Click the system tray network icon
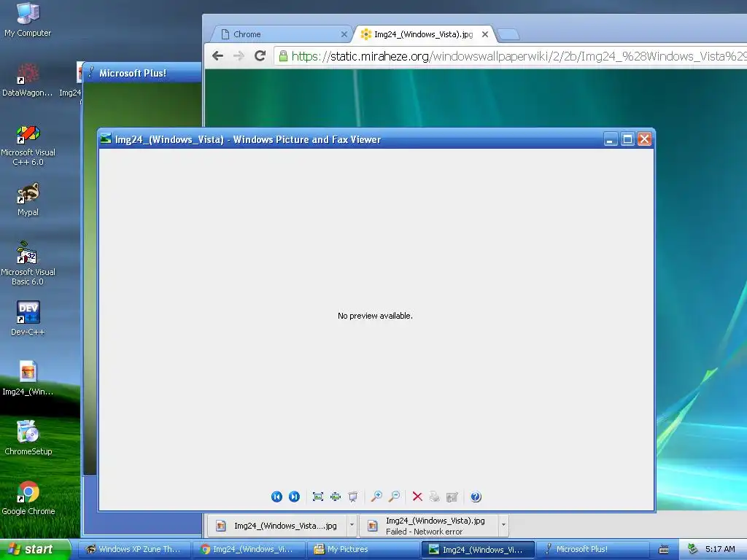The image size is (747, 560). click(x=693, y=549)
